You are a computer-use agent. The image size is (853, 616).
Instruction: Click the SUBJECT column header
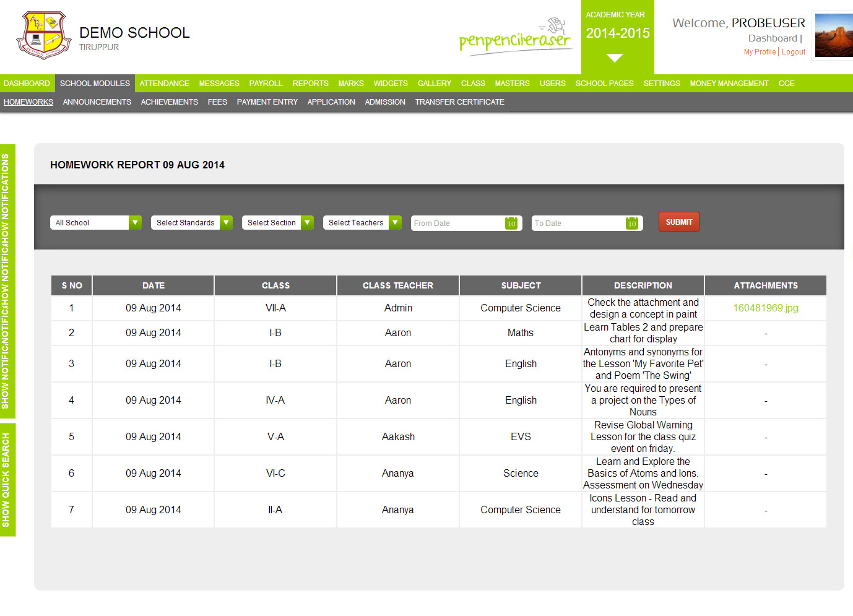(521, 285)
